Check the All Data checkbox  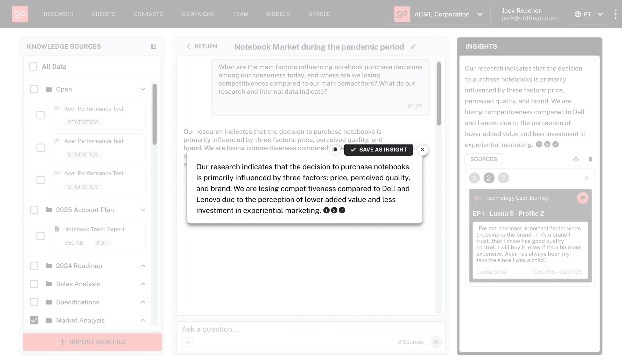(33, 67)
